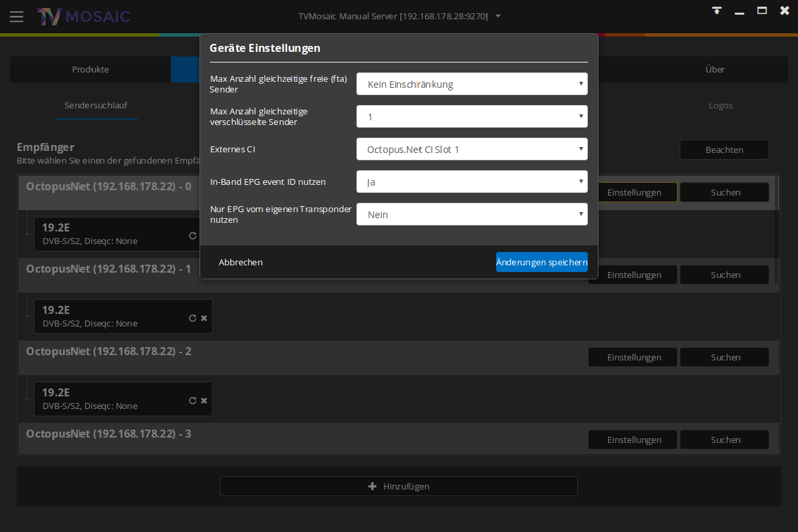Refresh 19.2E under OctopusNet - 1

tap(193, 318)
